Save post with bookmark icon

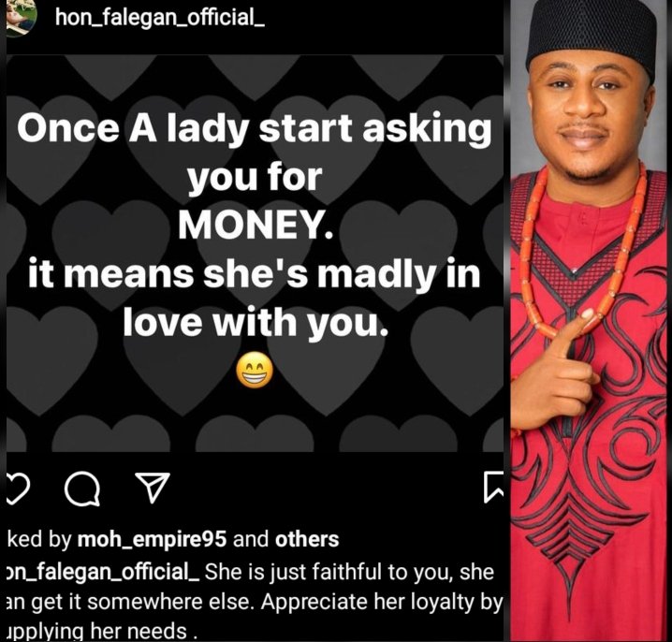493,487
